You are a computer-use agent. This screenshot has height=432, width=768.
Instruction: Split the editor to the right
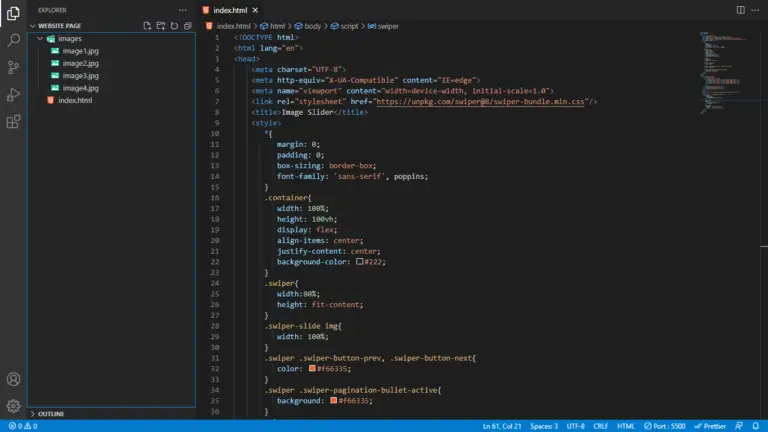[x=741, y=10]
